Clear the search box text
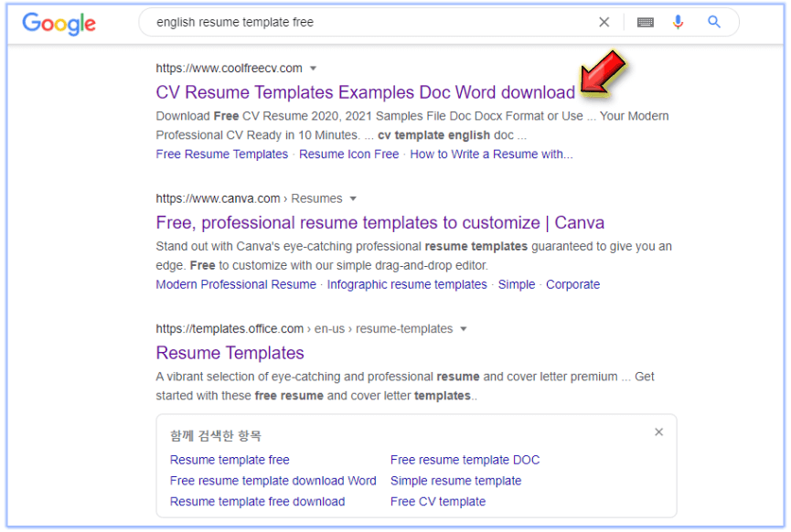Image resolution: width=791 pixels, height=532 pixels. (x=604, y=22)
